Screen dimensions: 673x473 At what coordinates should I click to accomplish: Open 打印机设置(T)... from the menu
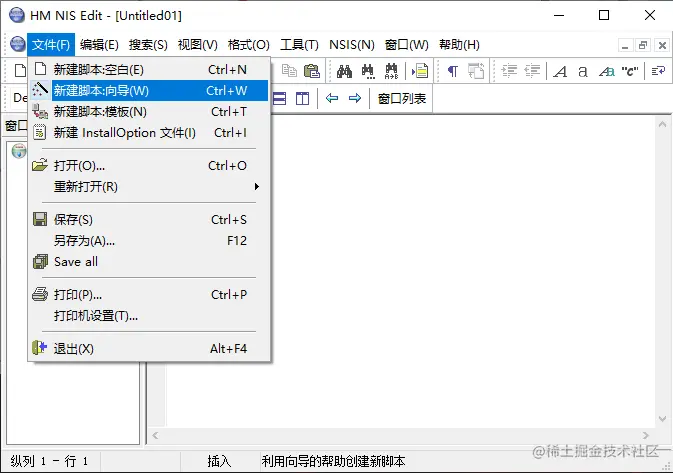[x=149, y=316]
